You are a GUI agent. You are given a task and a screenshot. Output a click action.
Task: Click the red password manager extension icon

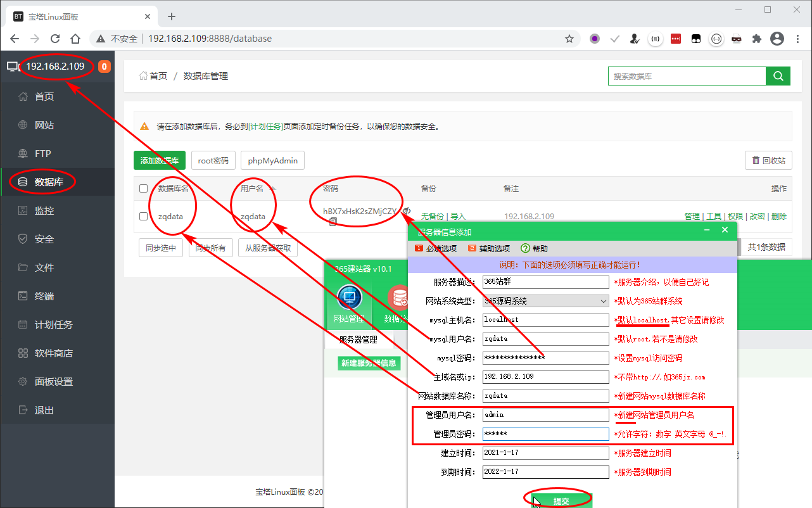point(675,39)
